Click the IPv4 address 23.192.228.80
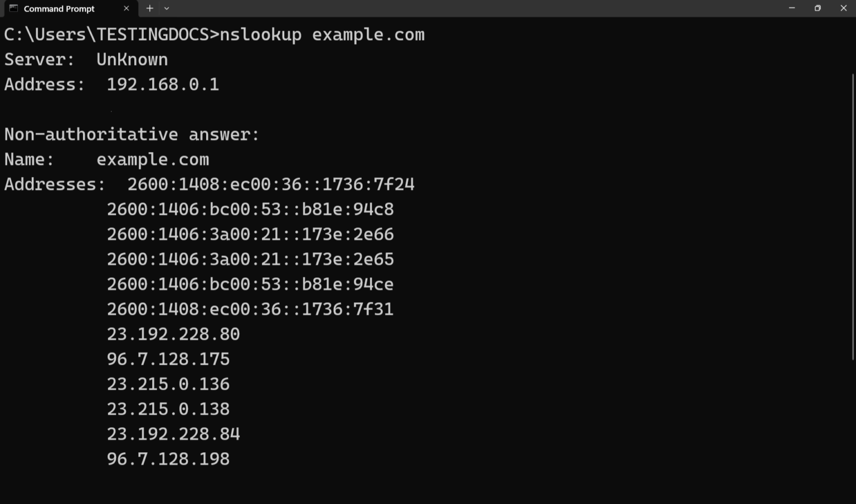The height and width of the screenshot is (504, 856). pos(173,334)
